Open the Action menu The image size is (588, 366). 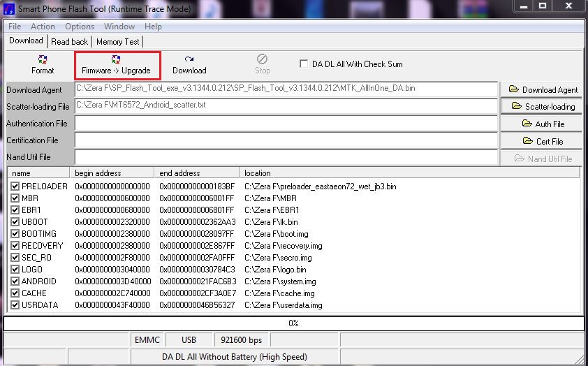tap(43, 27)
